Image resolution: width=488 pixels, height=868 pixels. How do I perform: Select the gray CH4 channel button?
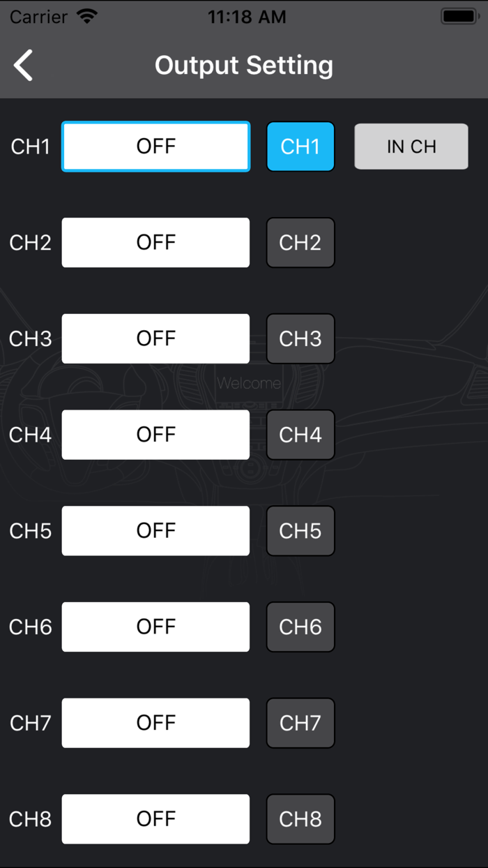tap(300, 435)
